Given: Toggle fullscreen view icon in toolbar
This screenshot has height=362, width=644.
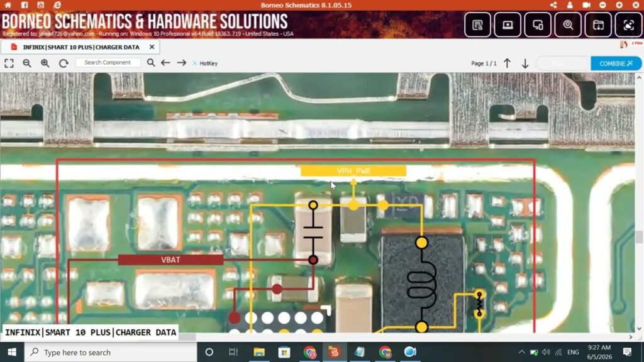Looking at the screenshot, I should click(x=9, y=63).
